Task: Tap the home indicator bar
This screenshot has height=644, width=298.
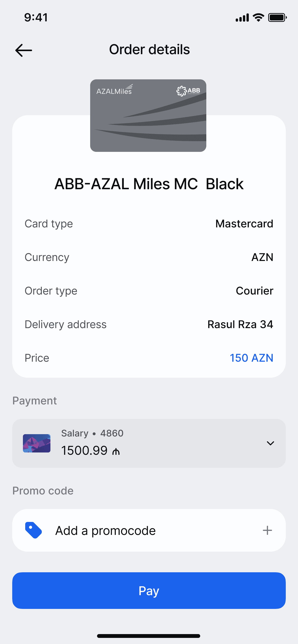Action: [148, 636]
